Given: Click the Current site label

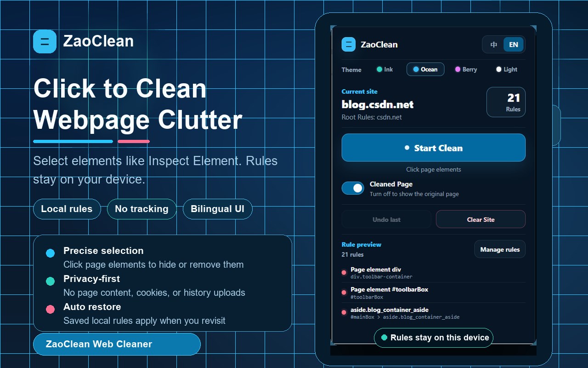Looking at the screenshot, I should click(360, 92).
